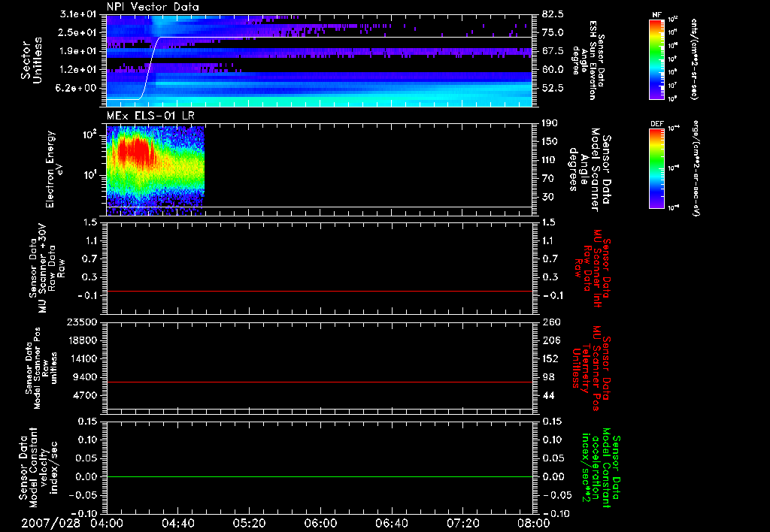Click the 190 scanner angle tick label
770x532 pixels.
pos(550,123)
